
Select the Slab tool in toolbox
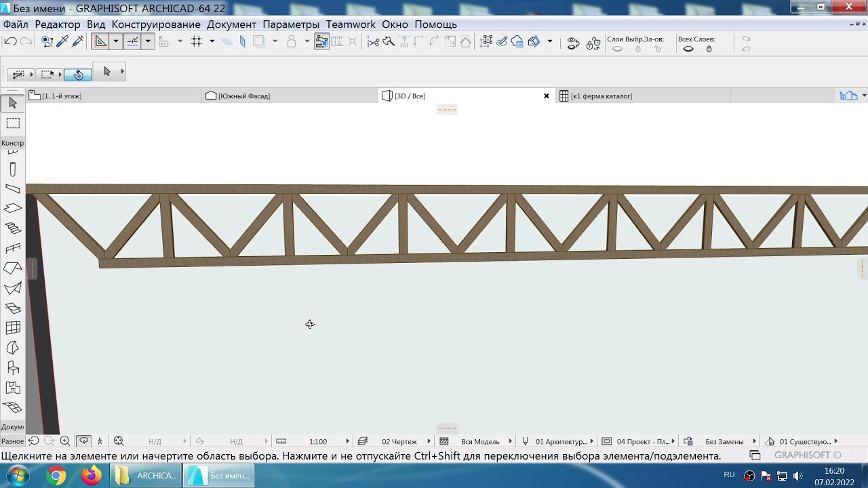(13, 208)
